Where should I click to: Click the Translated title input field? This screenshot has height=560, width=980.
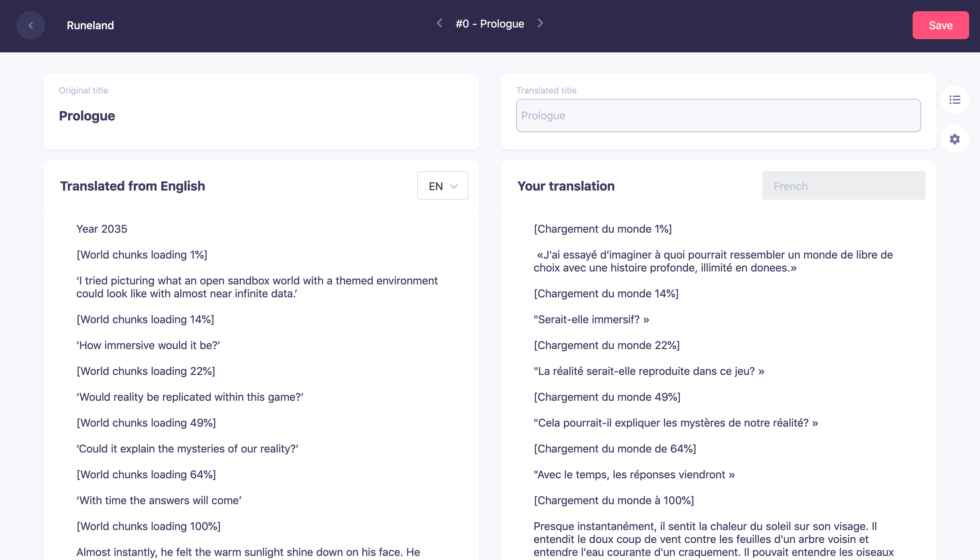pyautogui.click(x=718, y=116)
